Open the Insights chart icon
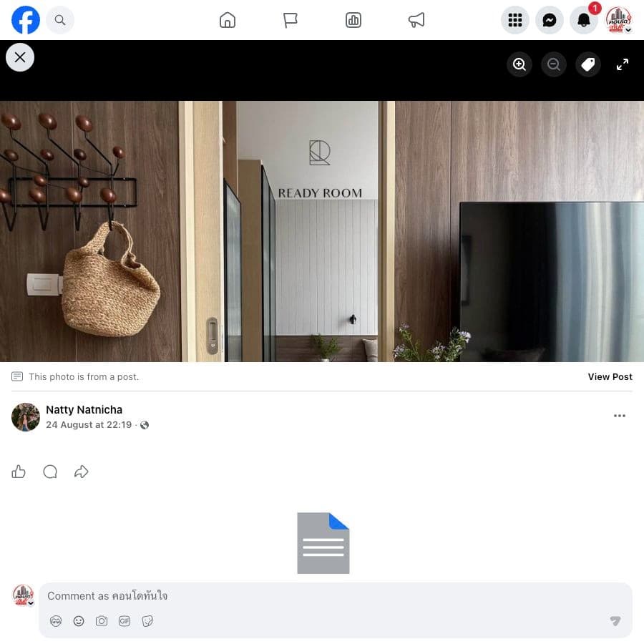Screen dimensions: 644x644 click(353, 20)
